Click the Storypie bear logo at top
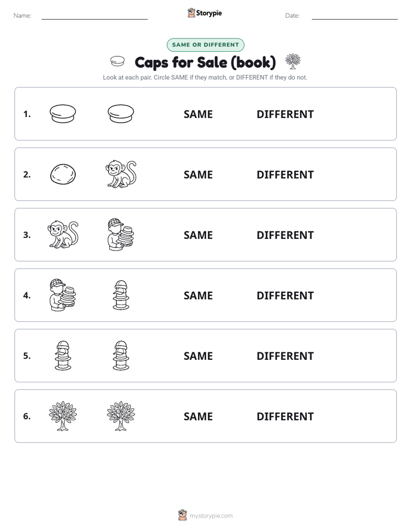Screen dimensions: 411x532 [x=191, y=13]
